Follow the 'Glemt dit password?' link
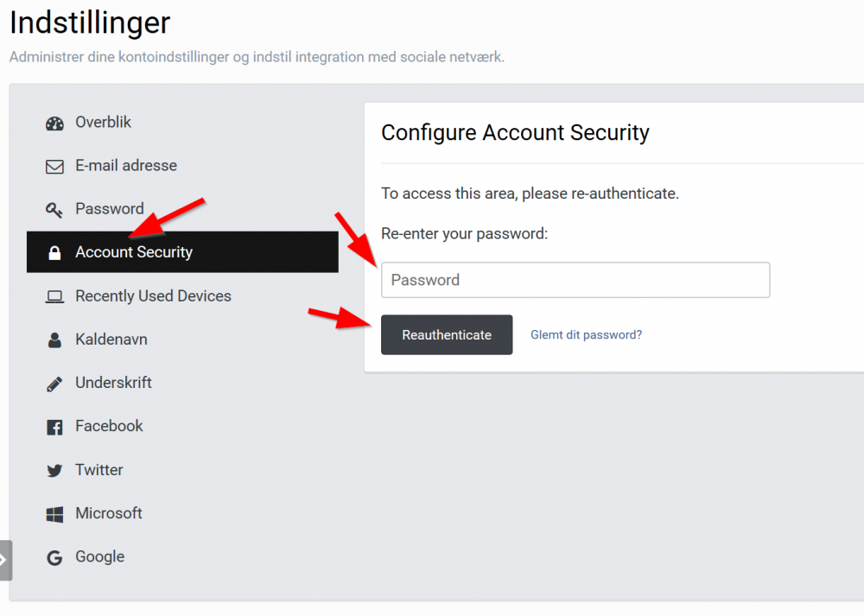Viewport: 864px width, 616px height. click(586, 335)
